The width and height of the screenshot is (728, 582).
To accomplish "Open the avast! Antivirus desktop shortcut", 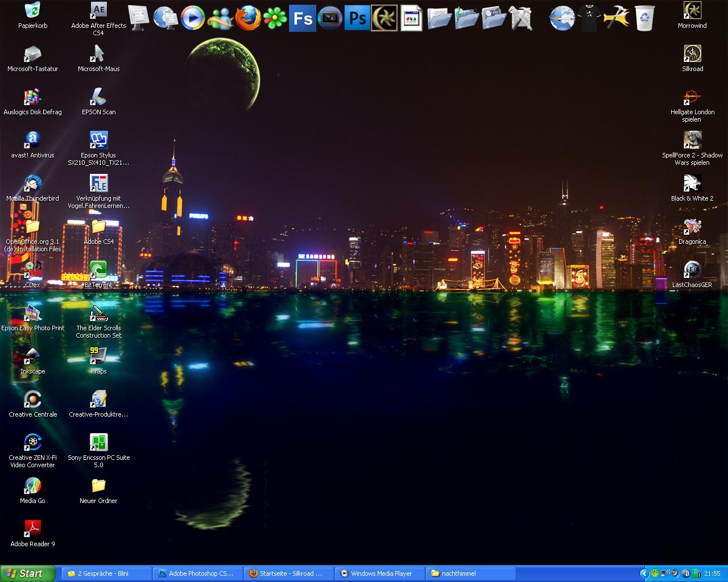I will click(32, 140).
